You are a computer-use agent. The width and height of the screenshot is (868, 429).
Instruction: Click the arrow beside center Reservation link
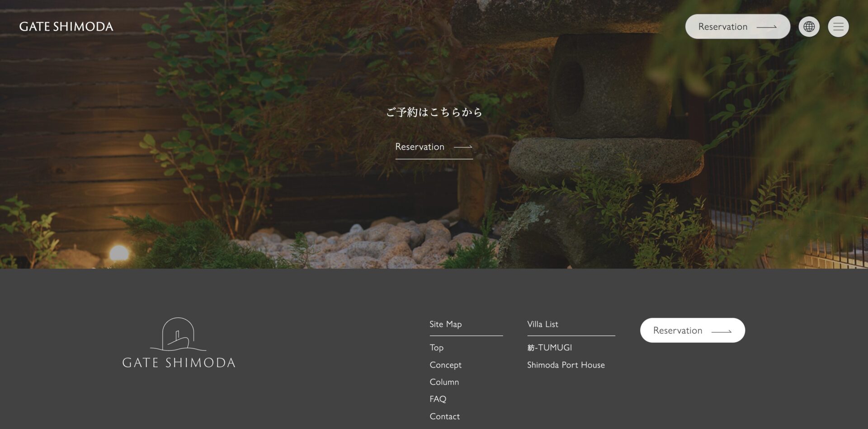tap(463, 147)
